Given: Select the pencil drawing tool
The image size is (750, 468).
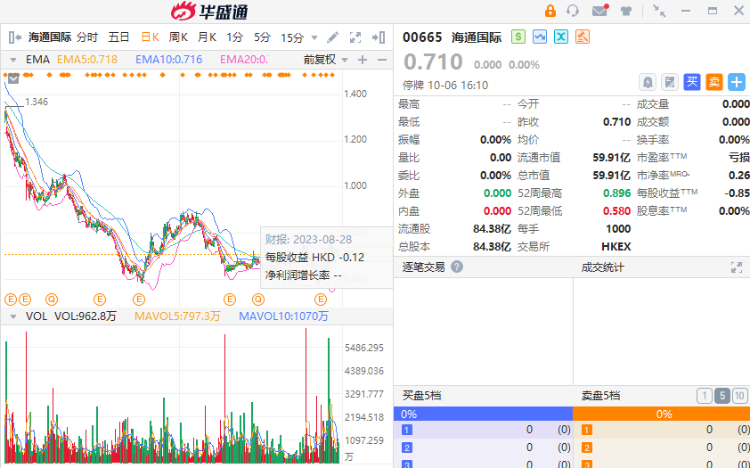Looking at the screenshot, I should click(x=333, y=37).
